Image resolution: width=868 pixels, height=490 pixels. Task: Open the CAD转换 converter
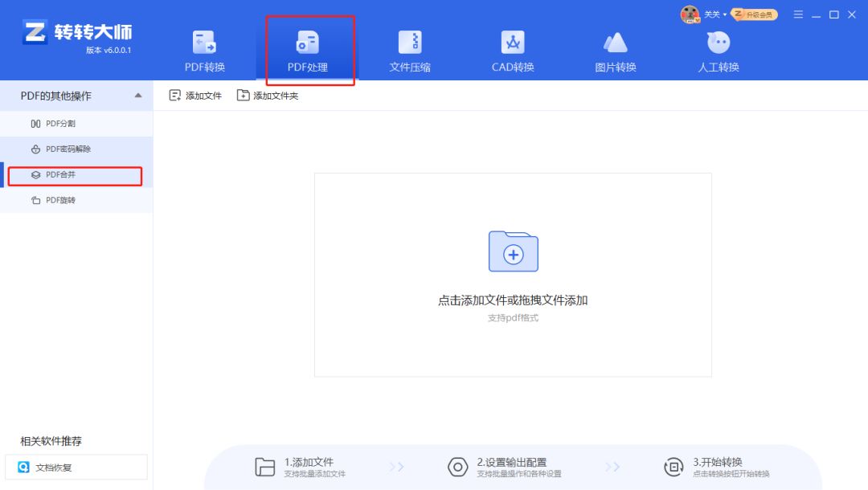(x=513, y=48)
